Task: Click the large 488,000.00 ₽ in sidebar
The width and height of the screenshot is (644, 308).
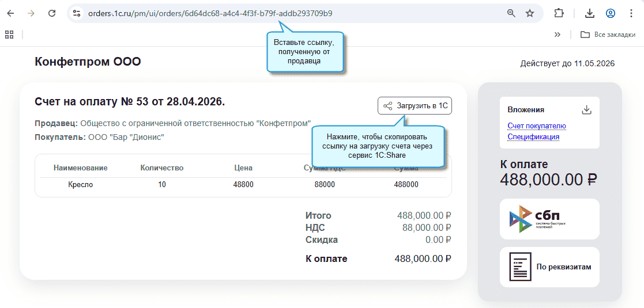Action: pos(548,180)
